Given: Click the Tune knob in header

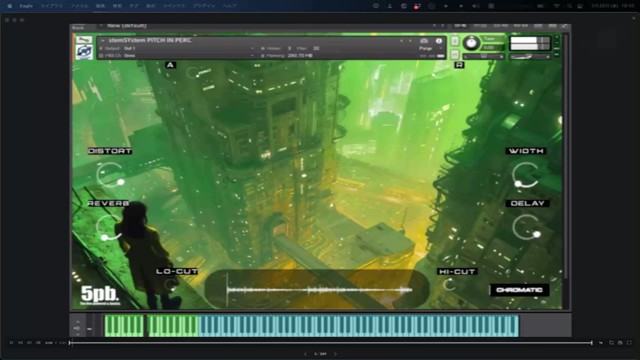Looking at the screenshot, I should [471, 43].
